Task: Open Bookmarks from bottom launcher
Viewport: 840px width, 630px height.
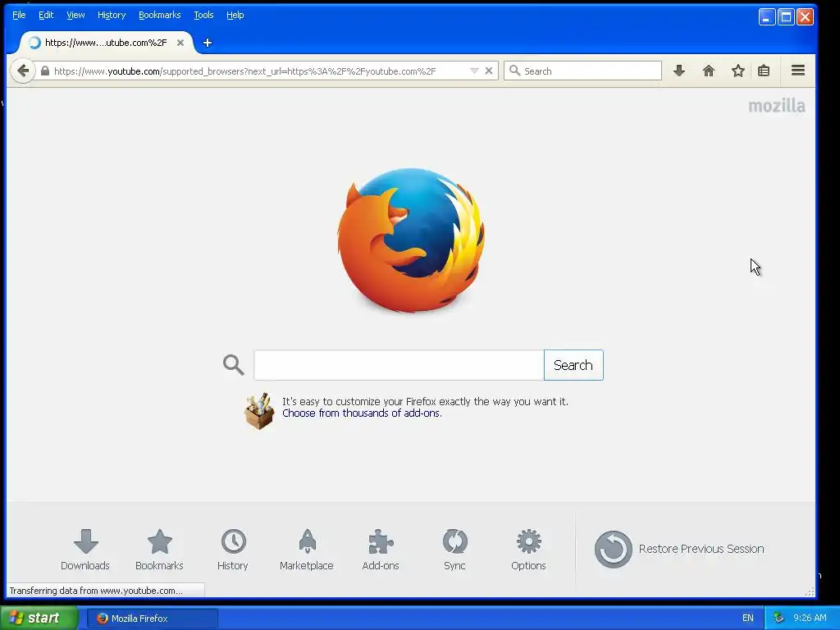Action: (159, 550)
